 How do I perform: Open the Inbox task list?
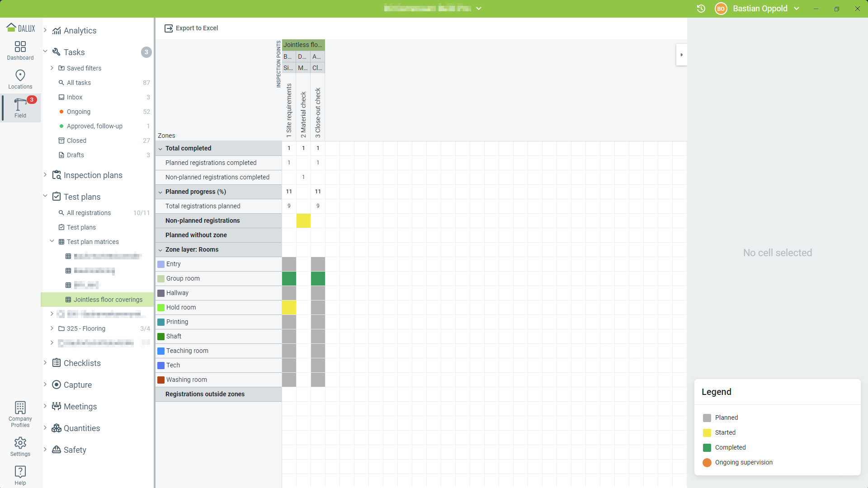75,97
